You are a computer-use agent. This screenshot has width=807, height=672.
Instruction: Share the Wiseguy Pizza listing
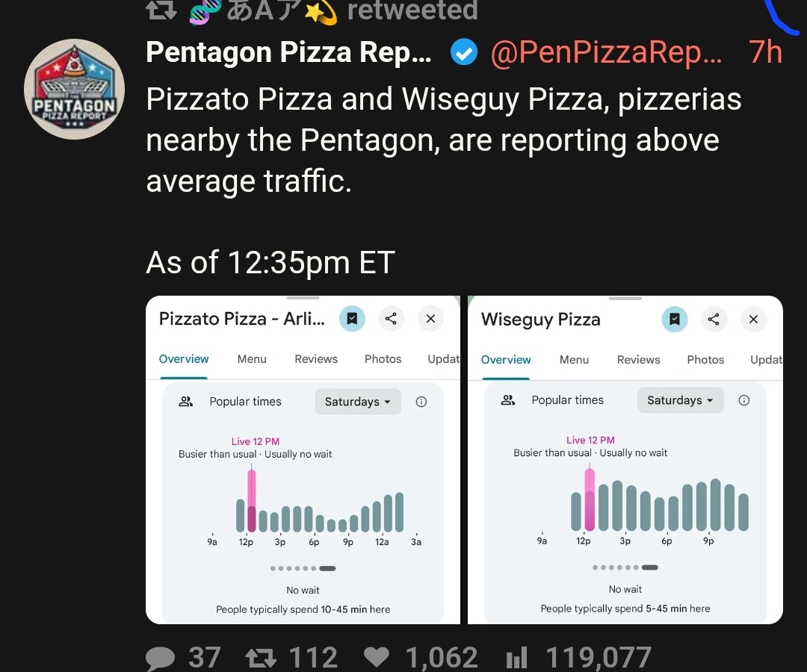coord(714,320)
